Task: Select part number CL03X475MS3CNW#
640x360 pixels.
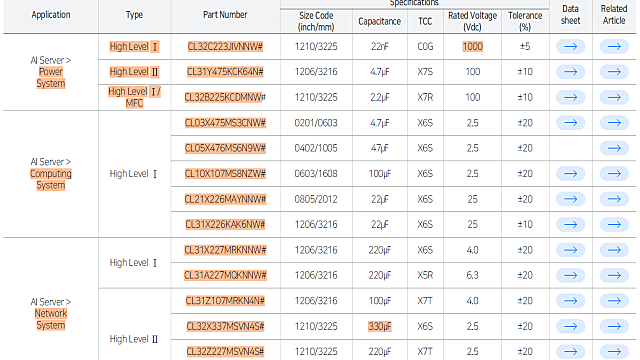Action: point(225,123)
